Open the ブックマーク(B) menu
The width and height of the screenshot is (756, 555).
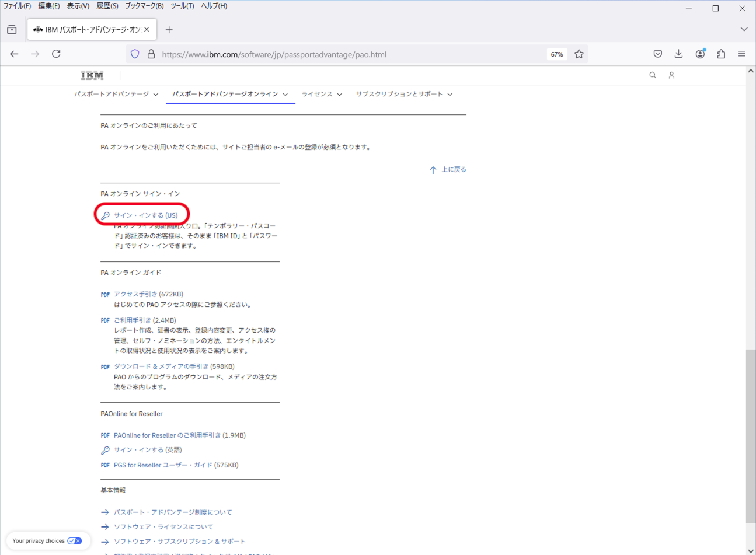(144, 6)
